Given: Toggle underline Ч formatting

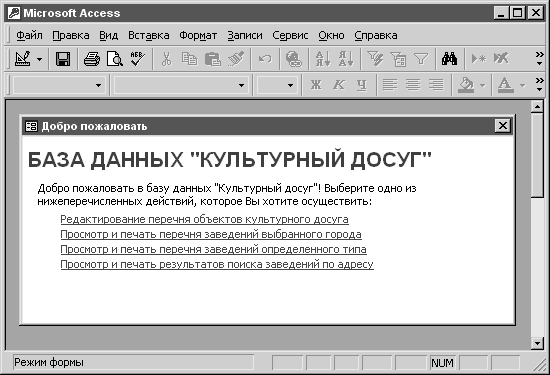Looking at the screenshot, I should point(362,85).
